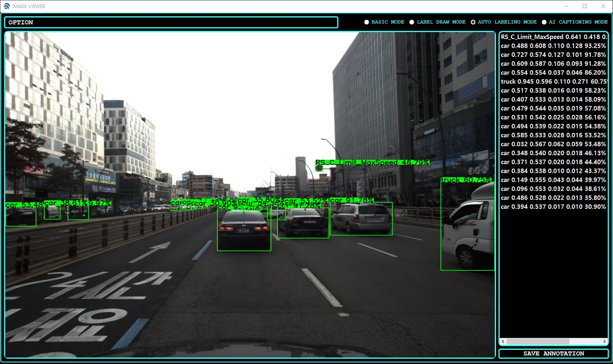
Task: Select the car 0.479 0.544 57.08% row
Action: pos(554,108)
